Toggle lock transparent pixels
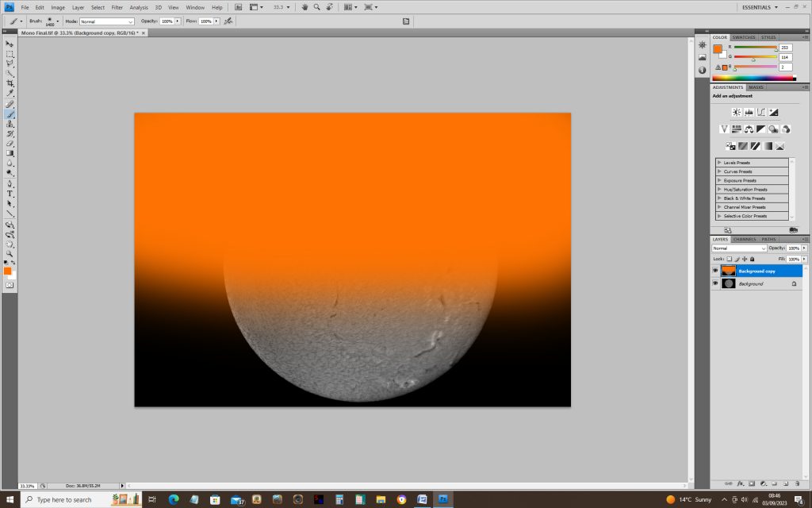Screen dimensions: 812x508 pyautogui.click(x=730, y=259)
